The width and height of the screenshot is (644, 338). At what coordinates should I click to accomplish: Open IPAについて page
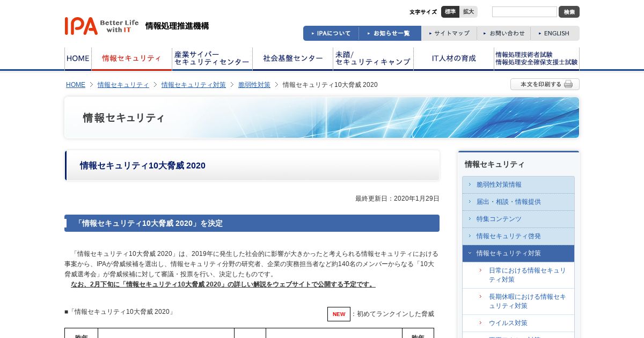[331, 33]
